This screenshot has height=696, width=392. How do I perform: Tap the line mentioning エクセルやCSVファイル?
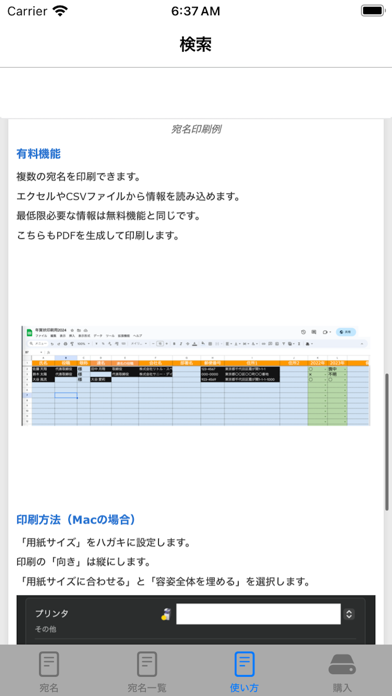[x=129, y=196]
